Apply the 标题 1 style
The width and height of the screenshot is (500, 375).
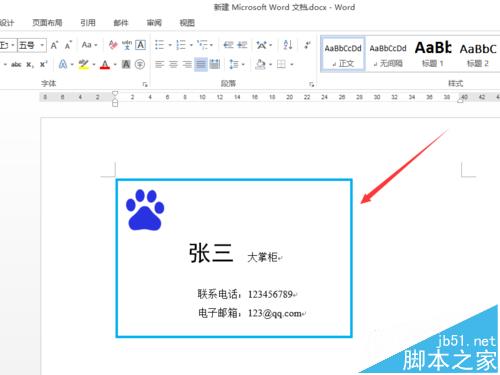433,54
